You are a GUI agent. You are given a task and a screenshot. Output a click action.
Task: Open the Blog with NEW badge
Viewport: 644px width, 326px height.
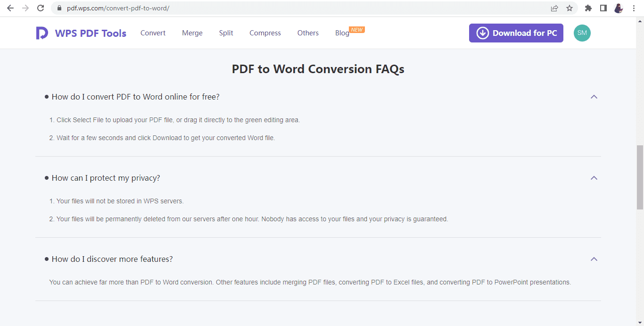click(342, 33)
